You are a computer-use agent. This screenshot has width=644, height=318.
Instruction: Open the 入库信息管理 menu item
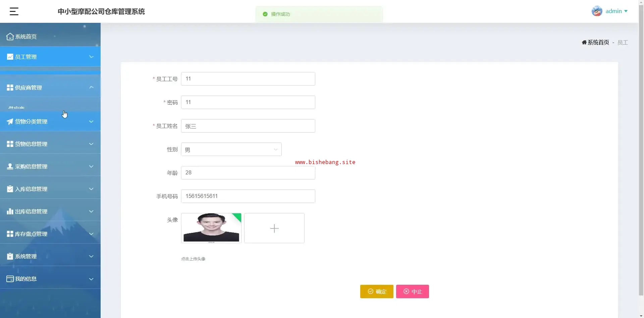point(50,189)
